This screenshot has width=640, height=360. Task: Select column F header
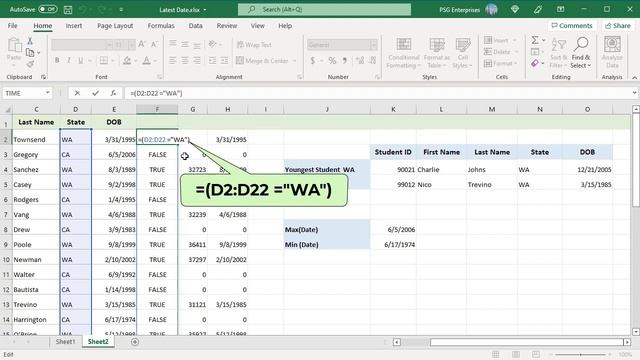[x=157, y=109]
